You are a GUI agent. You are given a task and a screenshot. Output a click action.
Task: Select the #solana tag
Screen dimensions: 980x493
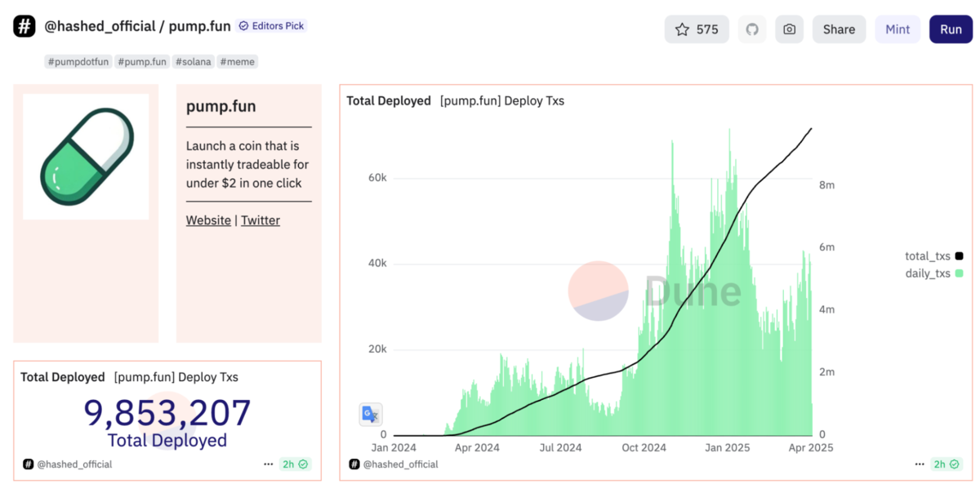(194, 61)
